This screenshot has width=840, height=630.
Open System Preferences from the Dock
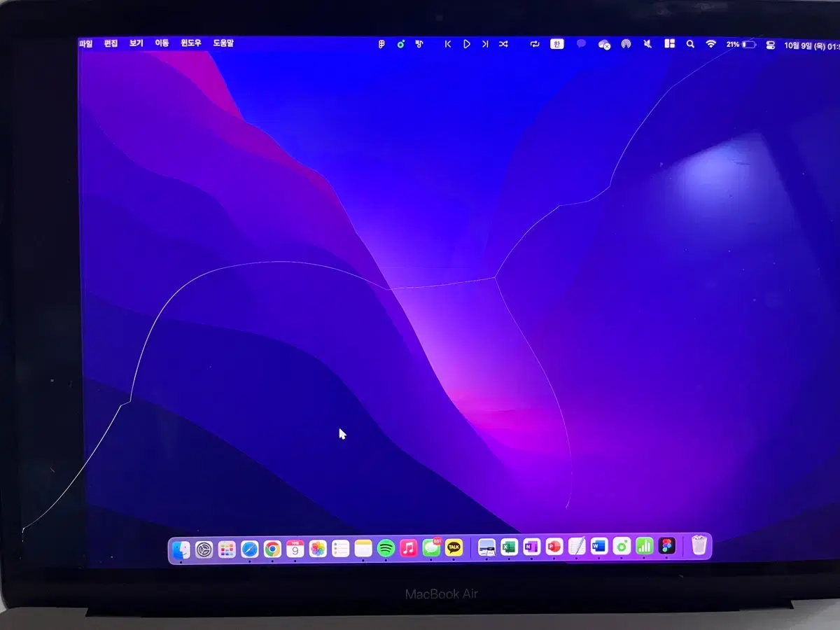tap(204, 549)
